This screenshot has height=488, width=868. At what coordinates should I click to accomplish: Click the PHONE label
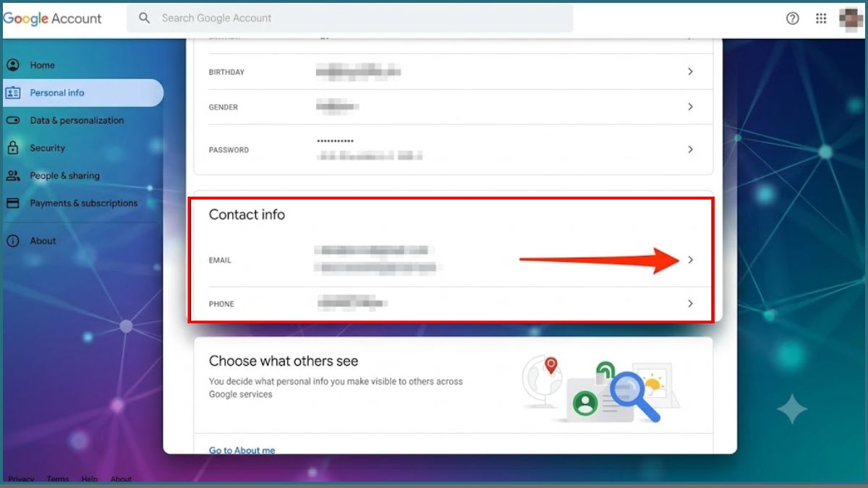tap(221, 304)
